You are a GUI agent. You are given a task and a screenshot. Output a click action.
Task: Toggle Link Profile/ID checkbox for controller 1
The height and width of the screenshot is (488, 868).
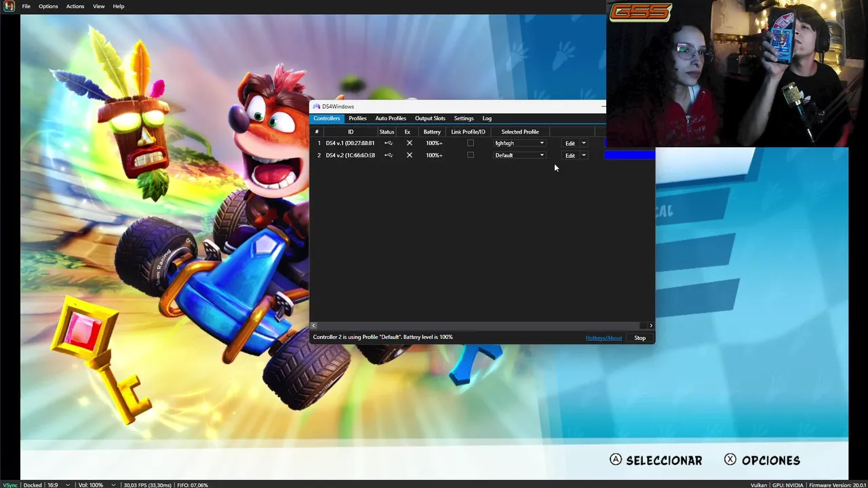pos(471,143)
